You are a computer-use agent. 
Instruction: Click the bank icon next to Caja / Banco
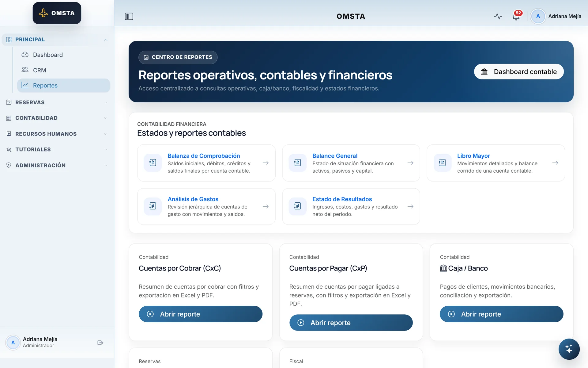point(443,268)
